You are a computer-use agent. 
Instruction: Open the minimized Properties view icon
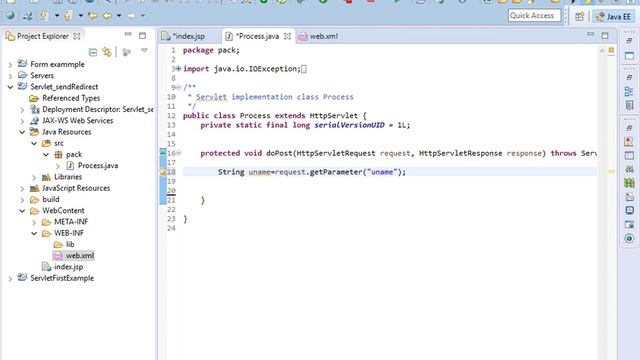pyautogui.click(x=629, y=156)
